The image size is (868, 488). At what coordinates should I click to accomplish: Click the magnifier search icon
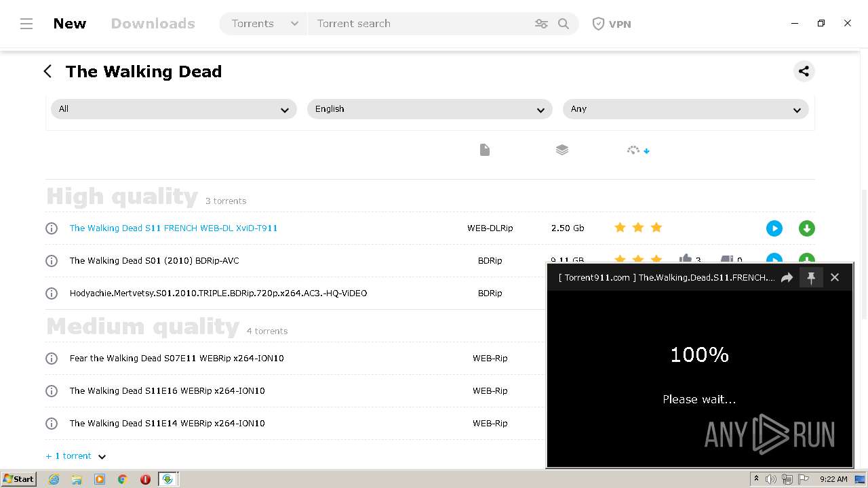(x=564, y=24)
